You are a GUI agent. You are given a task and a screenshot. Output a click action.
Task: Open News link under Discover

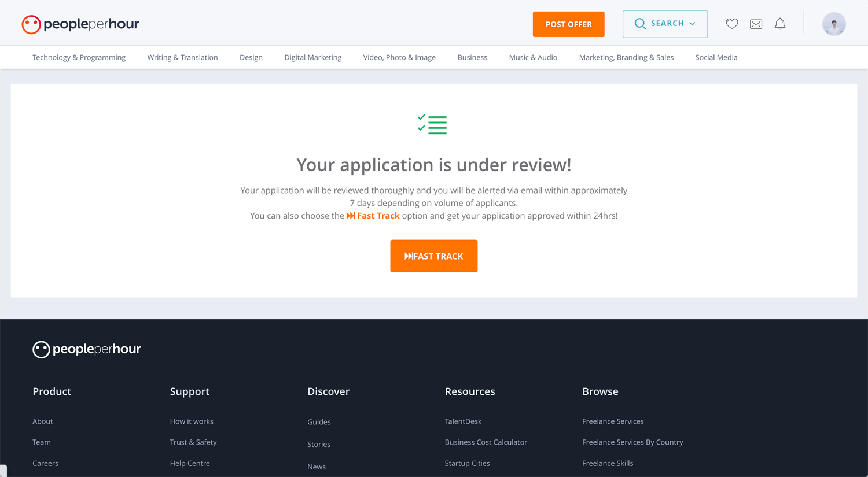(x=317, y=467)
